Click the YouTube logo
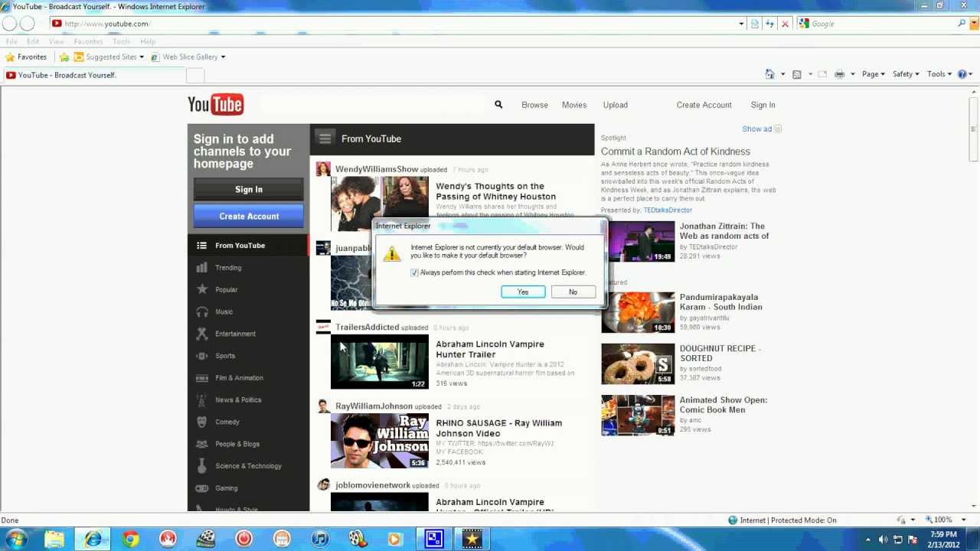This screenshot has width=980, height=551. point(216,105)
